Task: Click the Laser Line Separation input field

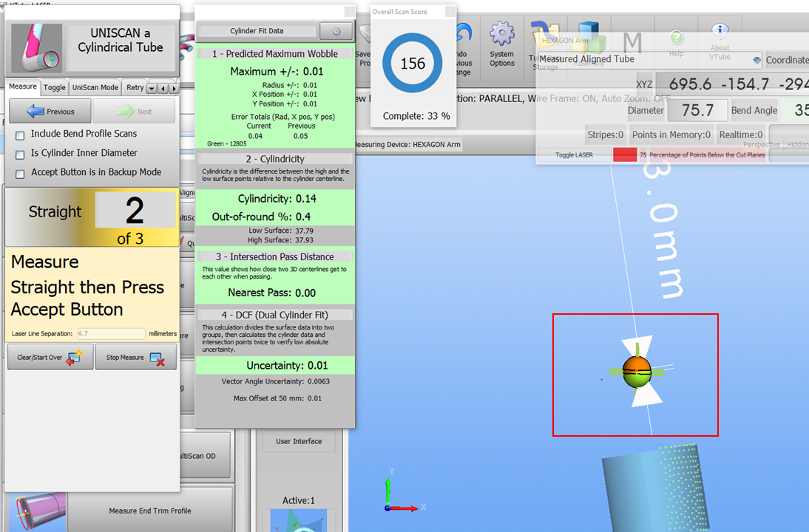Action: click(111, 333)
